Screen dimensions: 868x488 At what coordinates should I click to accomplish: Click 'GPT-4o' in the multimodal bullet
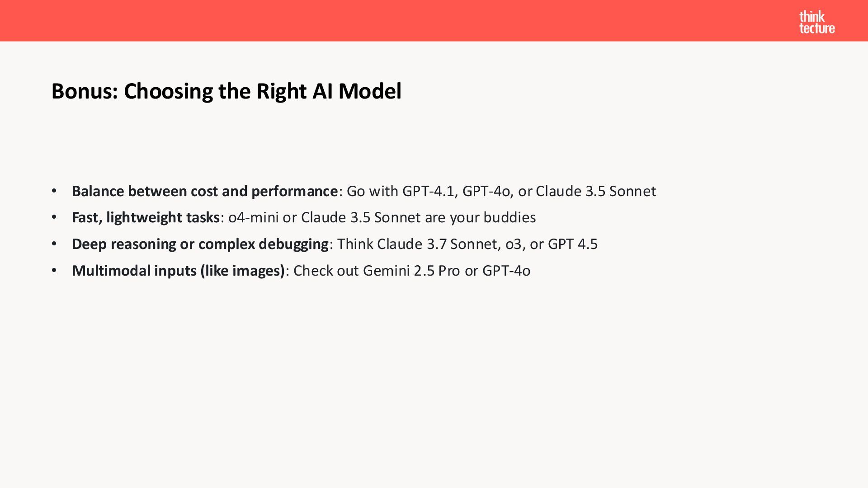[x=506, y=271]
